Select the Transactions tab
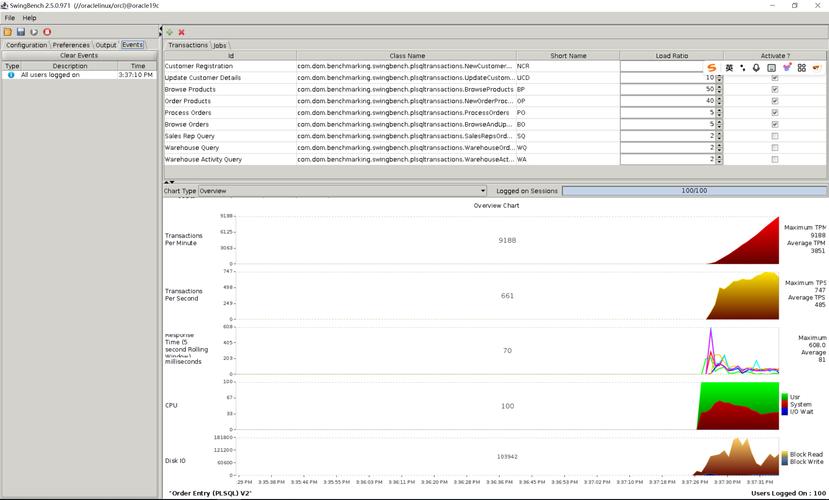Viewport: 829px width, 500px height. (188, 45)
